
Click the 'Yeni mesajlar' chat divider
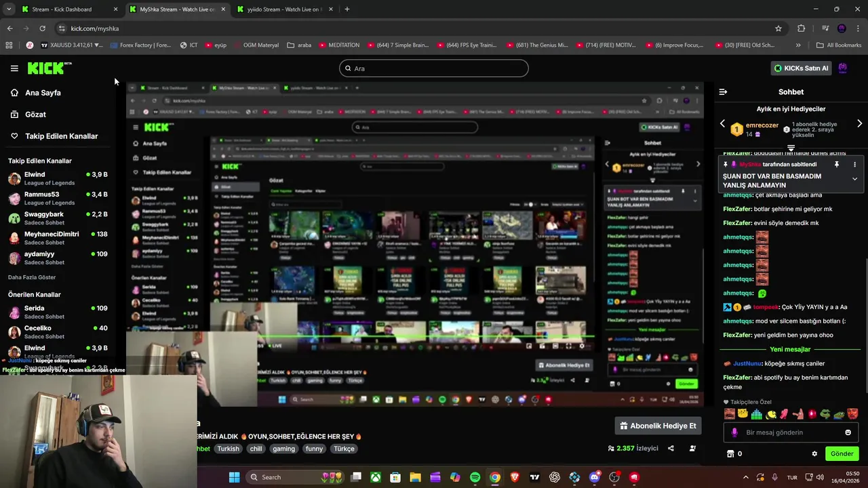[790, 350]
